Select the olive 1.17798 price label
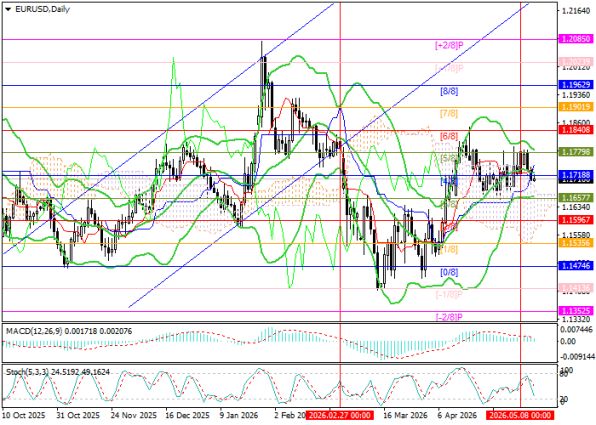The height and width of the screenshot is (425, 596). click(577, 152)
